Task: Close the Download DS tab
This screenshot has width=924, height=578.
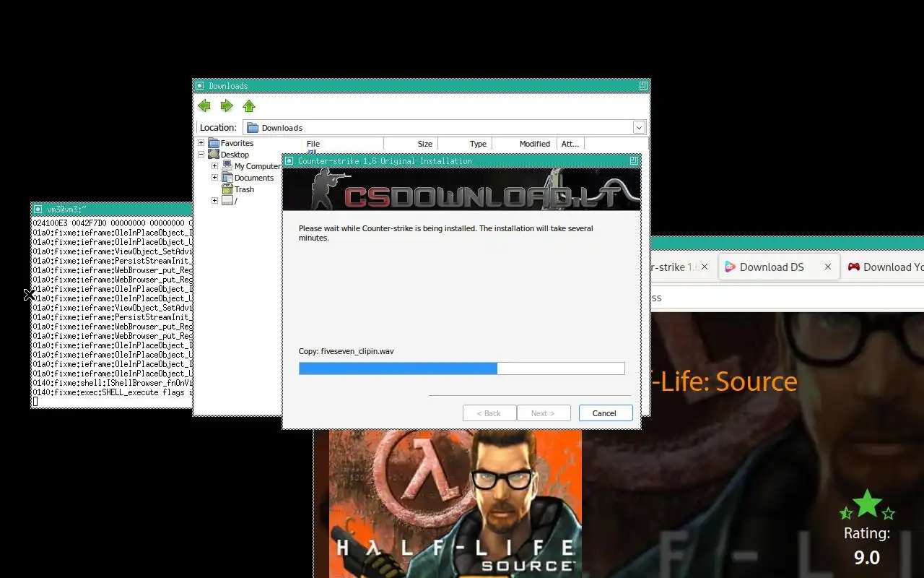Action: (828, 267)
